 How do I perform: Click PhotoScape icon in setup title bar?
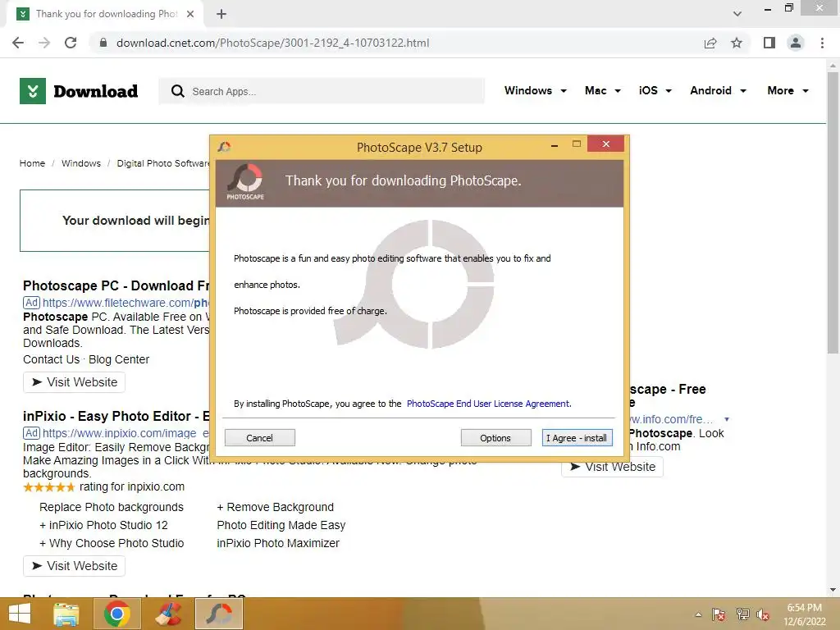225,146
